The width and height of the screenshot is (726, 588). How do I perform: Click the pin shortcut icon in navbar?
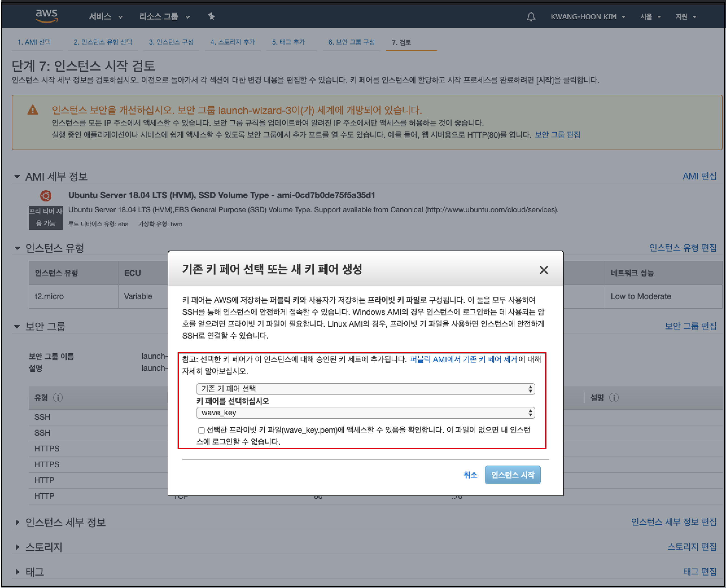click(211, 16)
